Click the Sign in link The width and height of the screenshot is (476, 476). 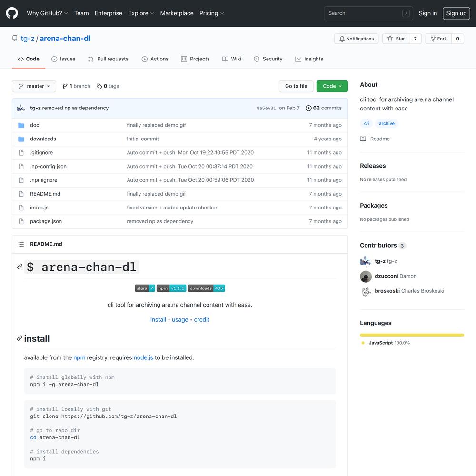tap(428, 13)
